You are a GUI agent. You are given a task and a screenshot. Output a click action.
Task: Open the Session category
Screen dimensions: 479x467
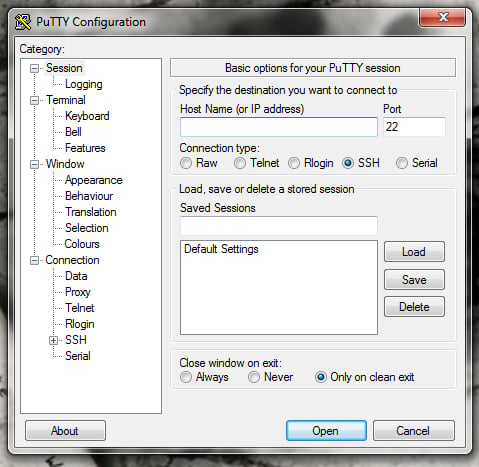pos(64,68)
